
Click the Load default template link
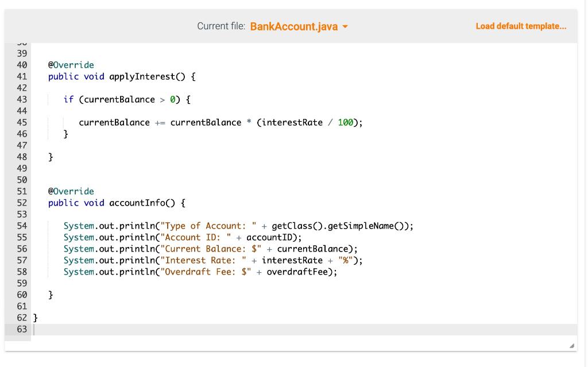521,26
